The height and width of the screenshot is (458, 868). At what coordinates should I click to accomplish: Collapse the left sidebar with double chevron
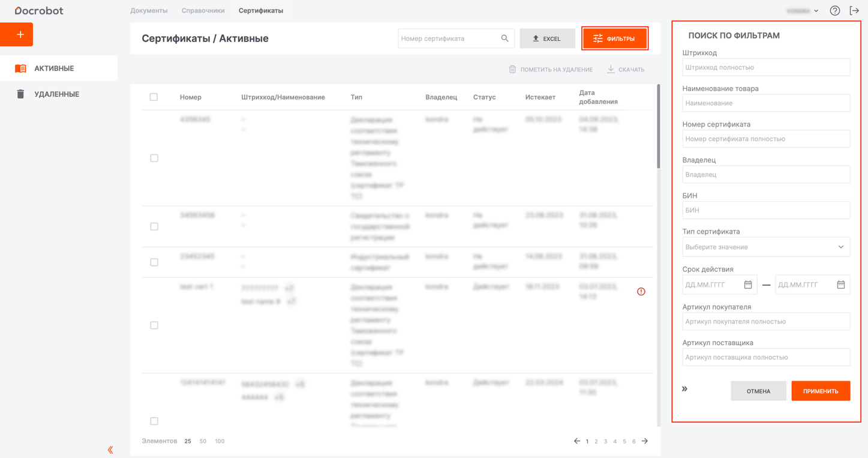pos(110,450)
